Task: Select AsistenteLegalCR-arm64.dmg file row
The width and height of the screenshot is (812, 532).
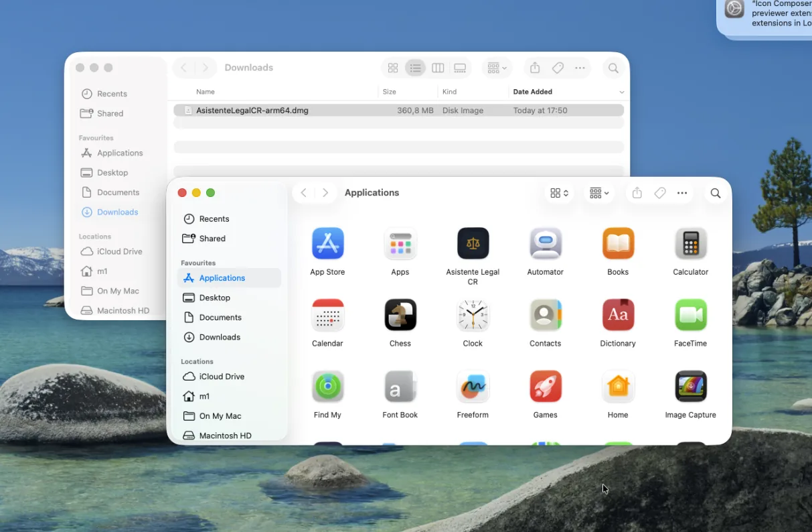Action: [x=398, y=111]
